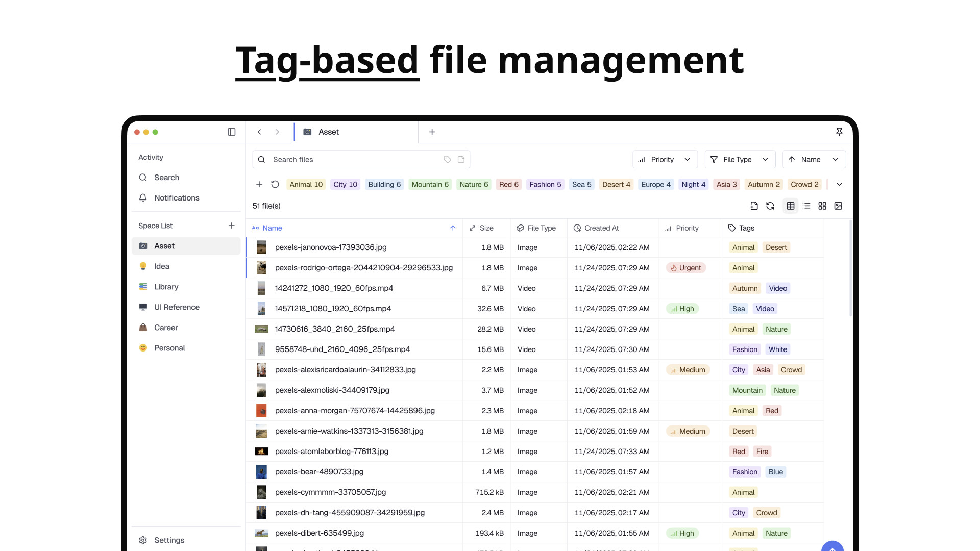Toggle the Nature 6 tag filter
Image resolution: width=980 pixels, height=551 pixels.
click(473, 184)
